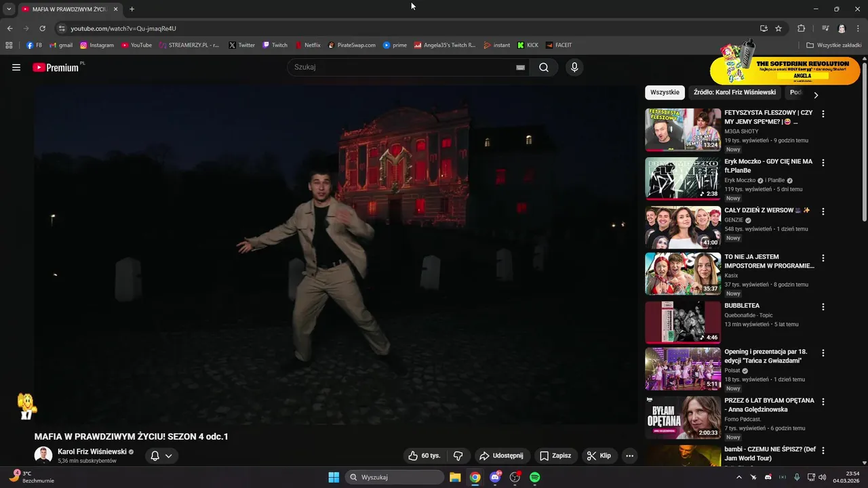Like the video with thumbs-up button
868x488 pixels.
[x=425, y=455]
